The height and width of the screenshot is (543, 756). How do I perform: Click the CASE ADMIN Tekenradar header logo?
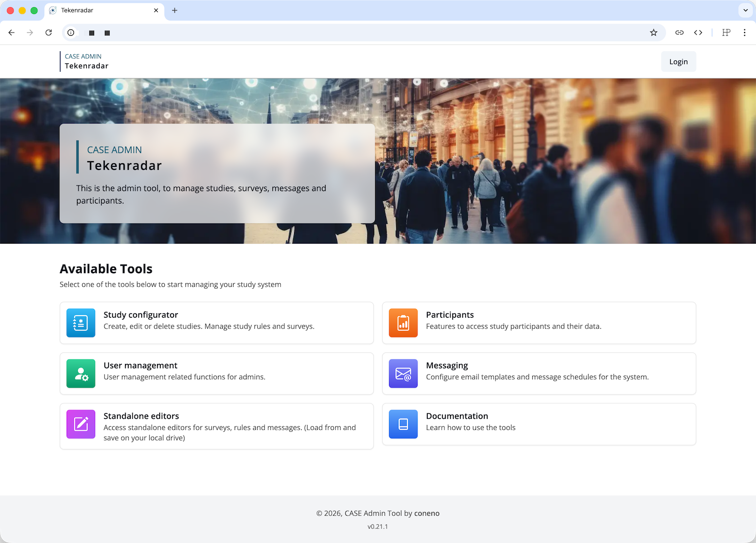click(x=86, y=61)
